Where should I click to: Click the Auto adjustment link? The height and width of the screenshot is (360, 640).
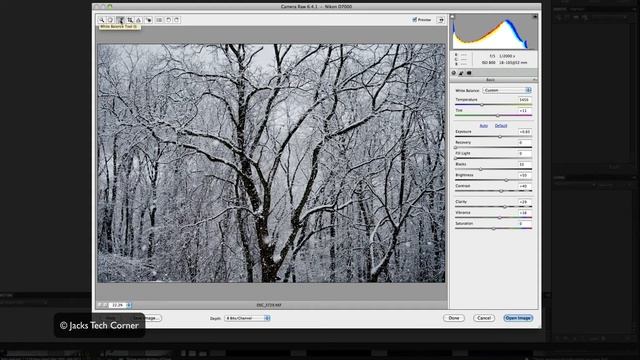[484, 126]
